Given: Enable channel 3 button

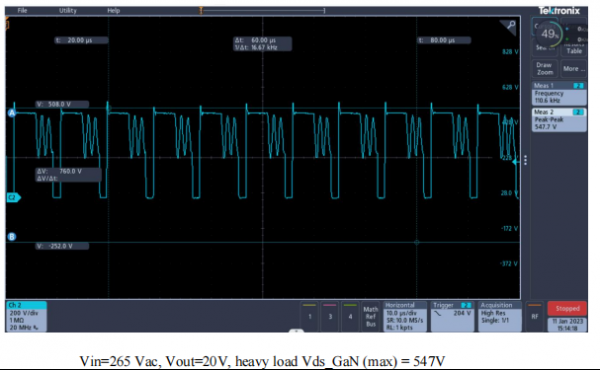Looking at the screenshot, I should tap(330, 316).
